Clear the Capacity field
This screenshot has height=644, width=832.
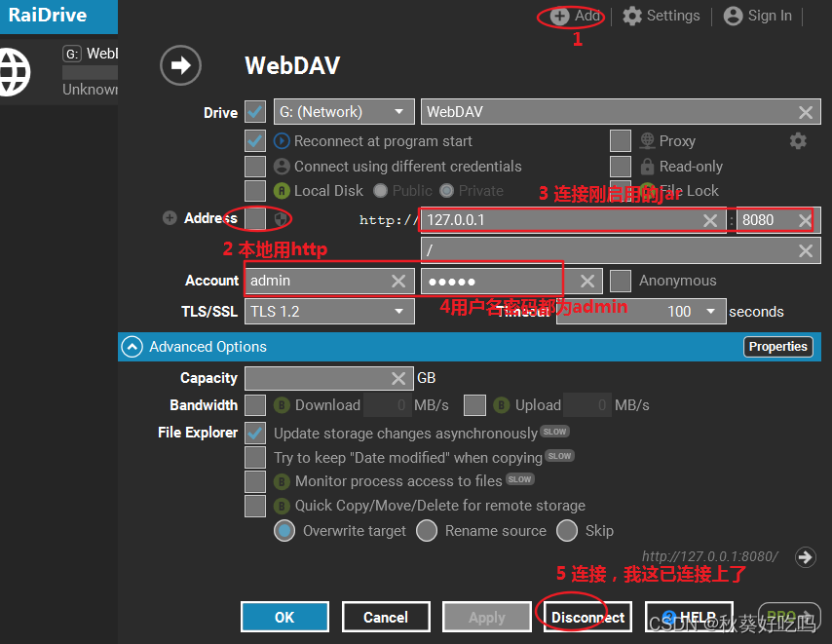[398, 378]
